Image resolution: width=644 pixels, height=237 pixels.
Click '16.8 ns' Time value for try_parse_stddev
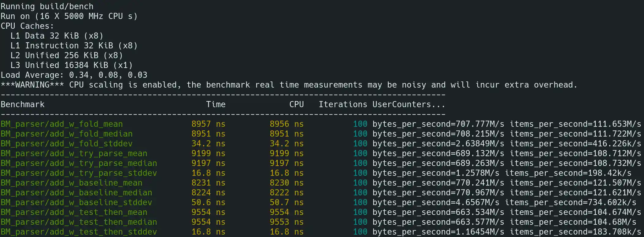tap(209, 173)
